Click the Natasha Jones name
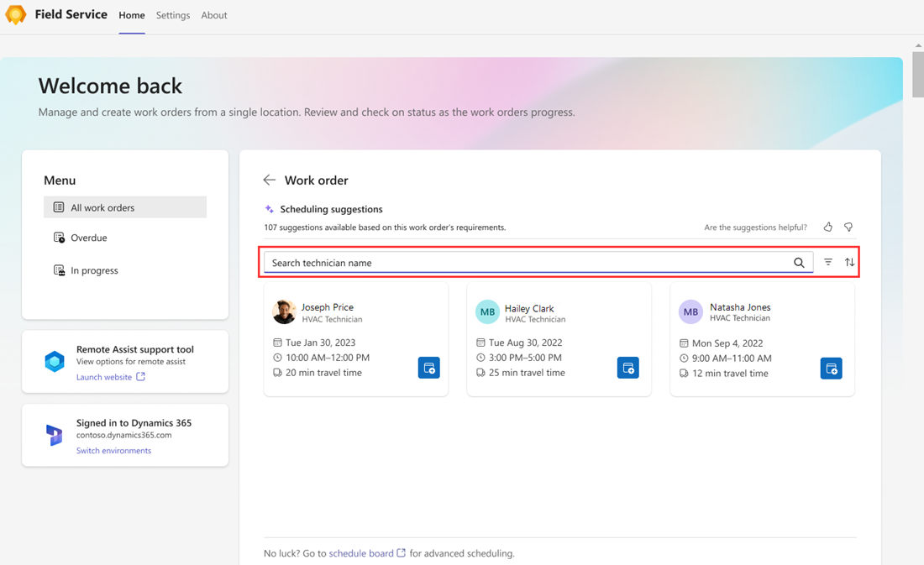 tap(740, 307)
